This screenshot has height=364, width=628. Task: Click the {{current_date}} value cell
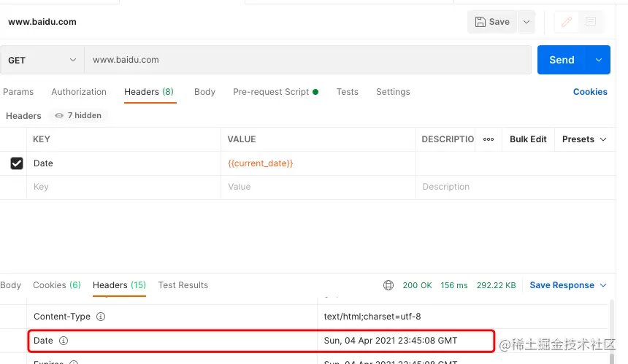(318, 163)
